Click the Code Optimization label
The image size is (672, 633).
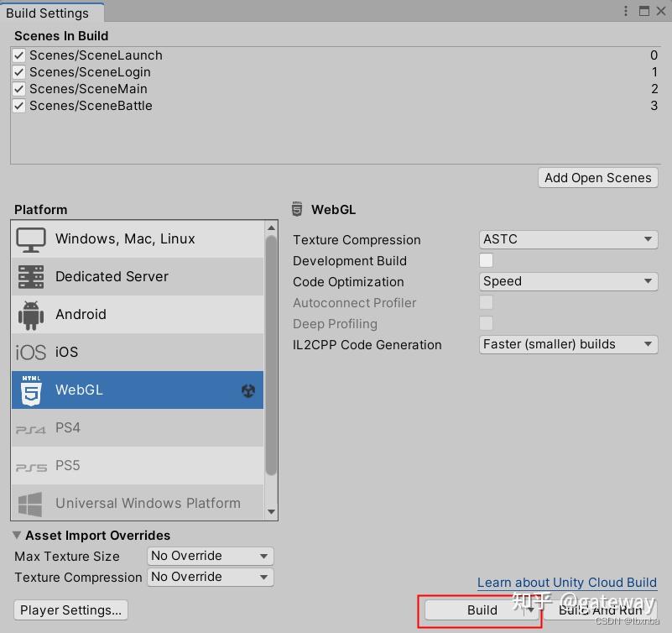tap(348, 282)
